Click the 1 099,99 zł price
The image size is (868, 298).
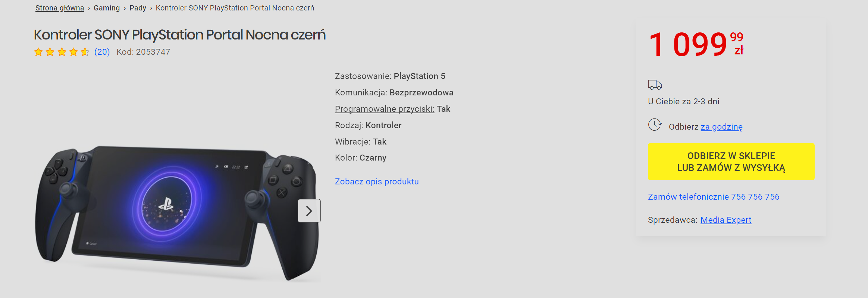click(696, 44)
